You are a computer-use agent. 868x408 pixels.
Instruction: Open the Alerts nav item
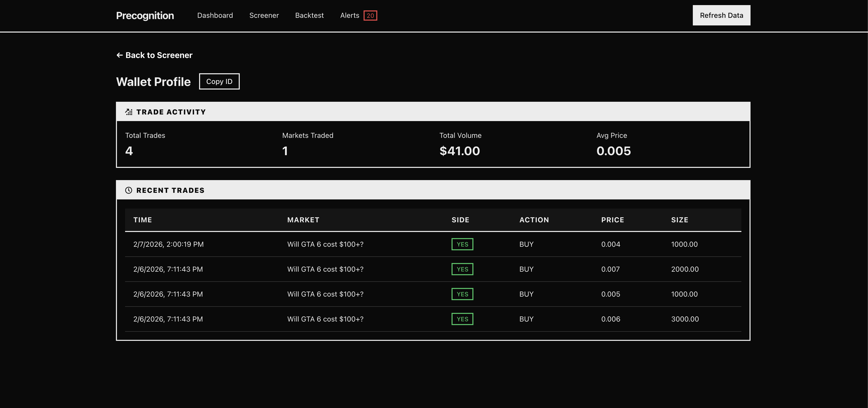pos(349,16)
